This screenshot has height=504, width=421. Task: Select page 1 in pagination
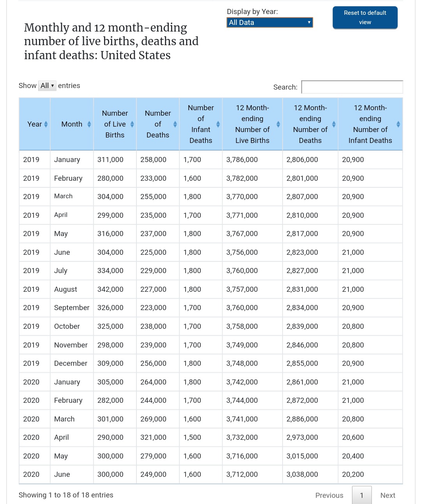pyautogui.click(x=362, y=495)
